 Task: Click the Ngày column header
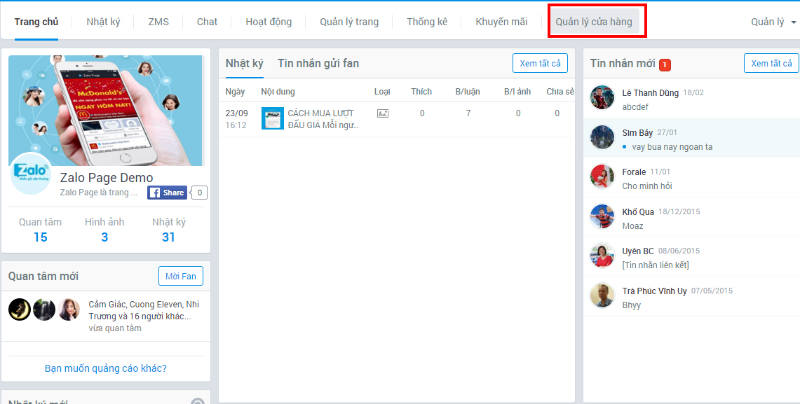coord(235,92)
